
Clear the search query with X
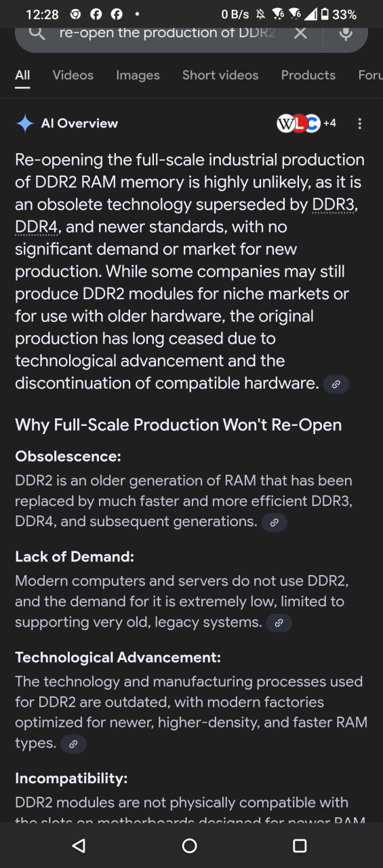coord(300,33)
